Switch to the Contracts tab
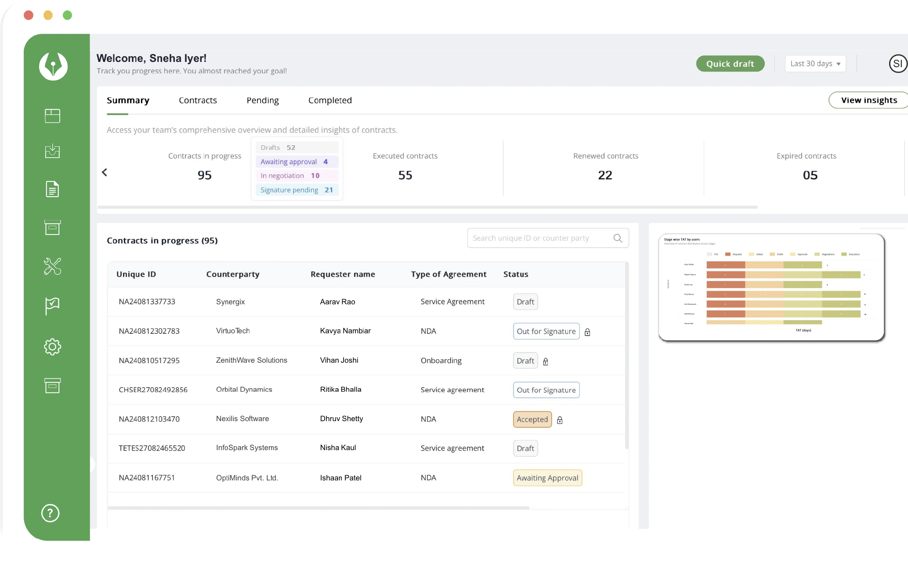Viewport: 908px width, 588px height. pos(198,101)
